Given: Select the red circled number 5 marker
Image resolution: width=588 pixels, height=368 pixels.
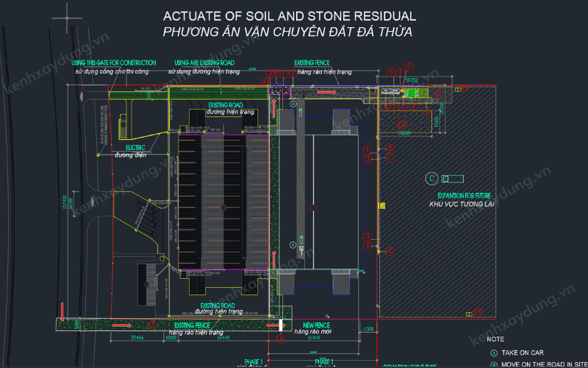Looking at the screenshot, I should pyautogui.click(x=410, y=66).
